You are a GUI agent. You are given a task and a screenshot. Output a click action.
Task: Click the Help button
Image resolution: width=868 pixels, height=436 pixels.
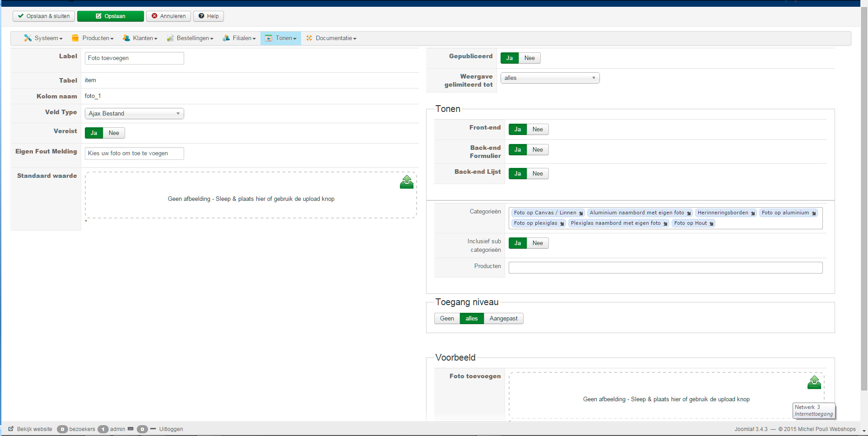(209, 16)
